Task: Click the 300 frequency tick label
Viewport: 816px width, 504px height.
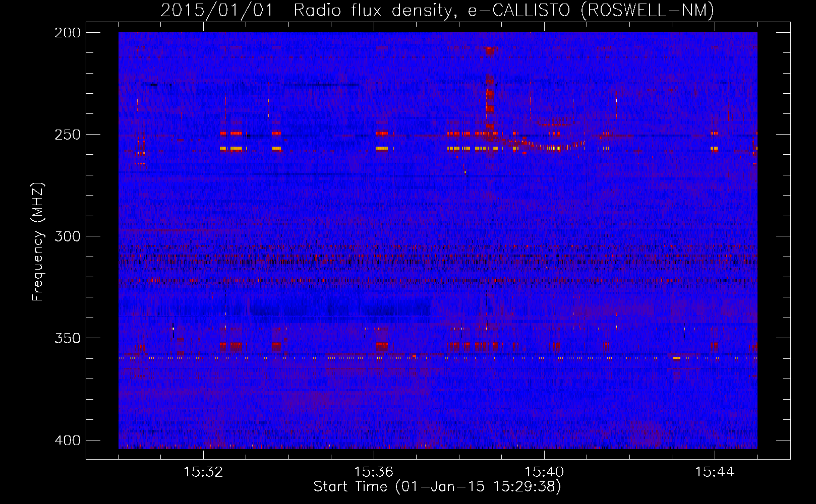Action: coord(68,236)
